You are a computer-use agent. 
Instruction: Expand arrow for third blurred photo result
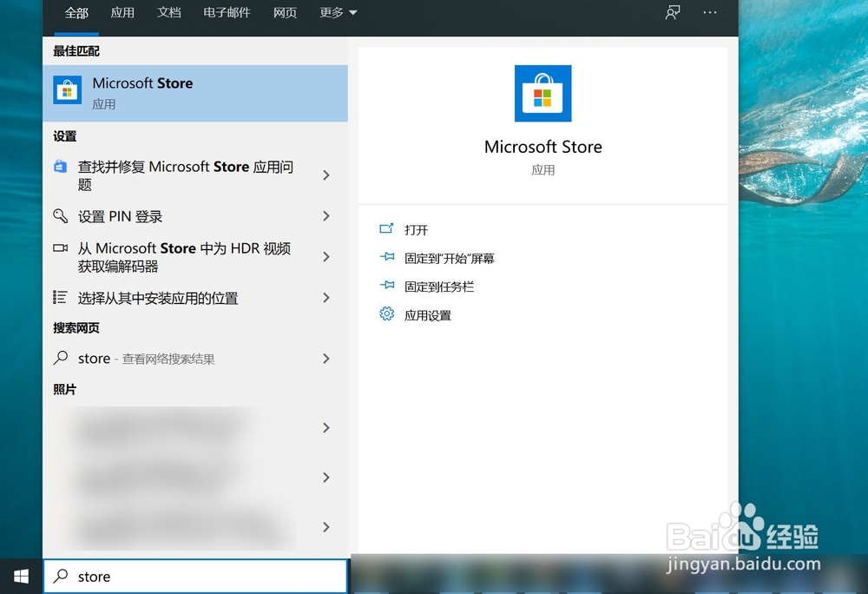[326, 527]
